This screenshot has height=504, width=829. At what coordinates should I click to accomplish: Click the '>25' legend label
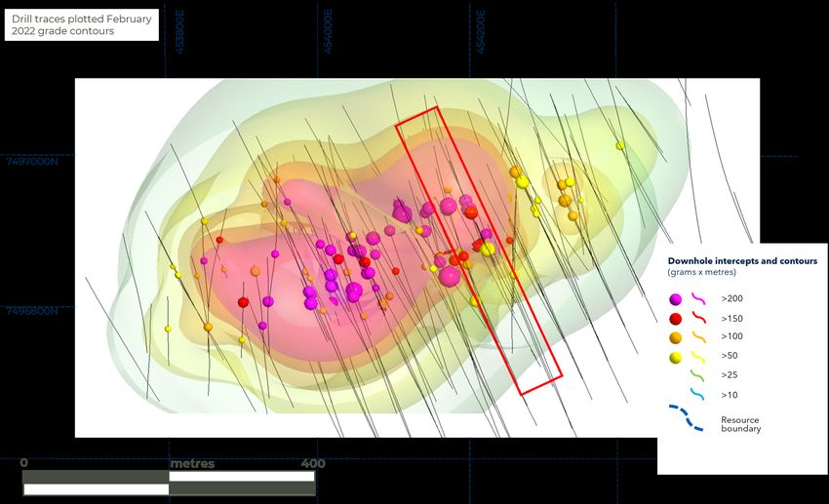(x=730, y=375)
